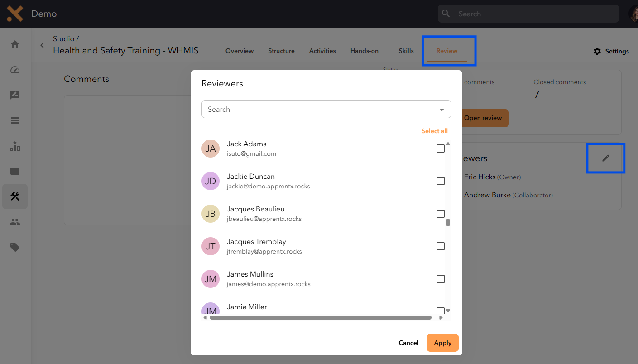Open the Home icon in sidebar
638x364 pixels.
(15, 44)
